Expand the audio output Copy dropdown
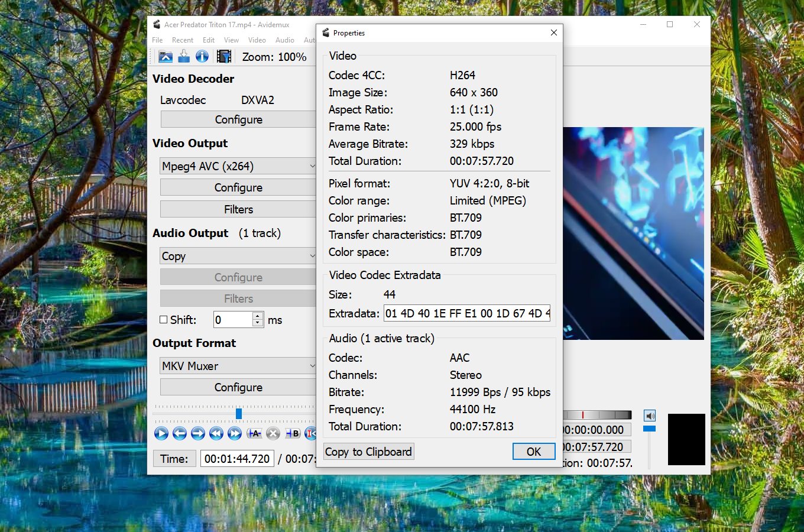Viewport: 804px width, 532px height. (312, 256)
